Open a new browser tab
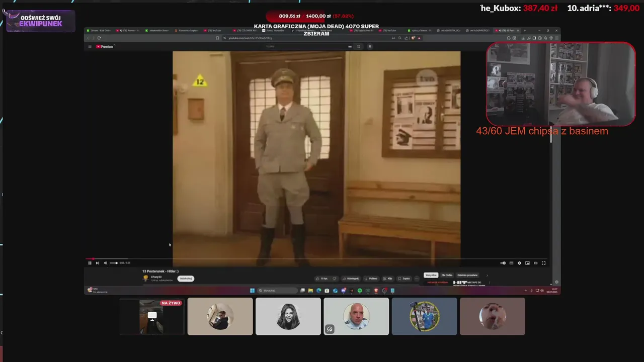This screenshot has width=644, height=362. point(525,31)
